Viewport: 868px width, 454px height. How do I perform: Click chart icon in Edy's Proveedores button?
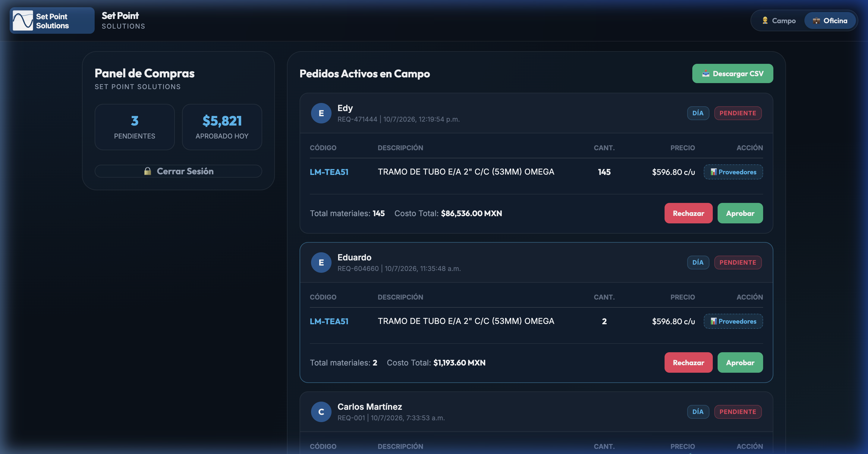tap(714, 172)
